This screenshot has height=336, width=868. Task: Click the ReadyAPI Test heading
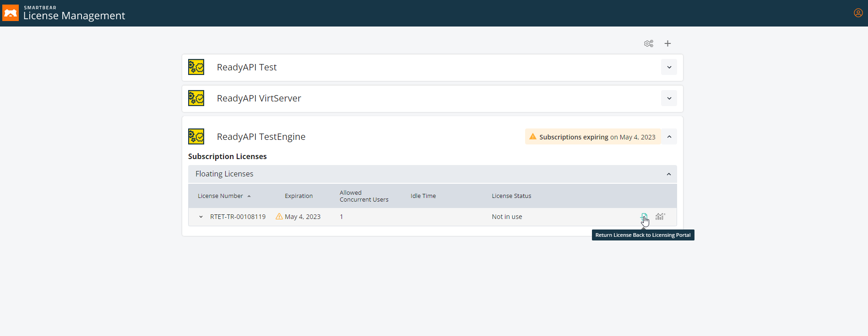tap(247, 67)
